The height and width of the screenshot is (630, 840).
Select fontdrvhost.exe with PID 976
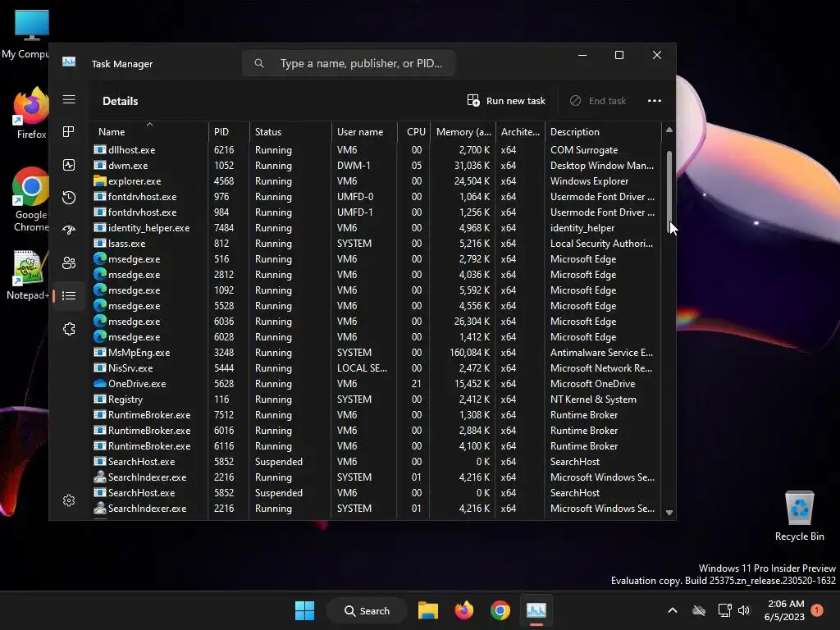tap(377, 197)
